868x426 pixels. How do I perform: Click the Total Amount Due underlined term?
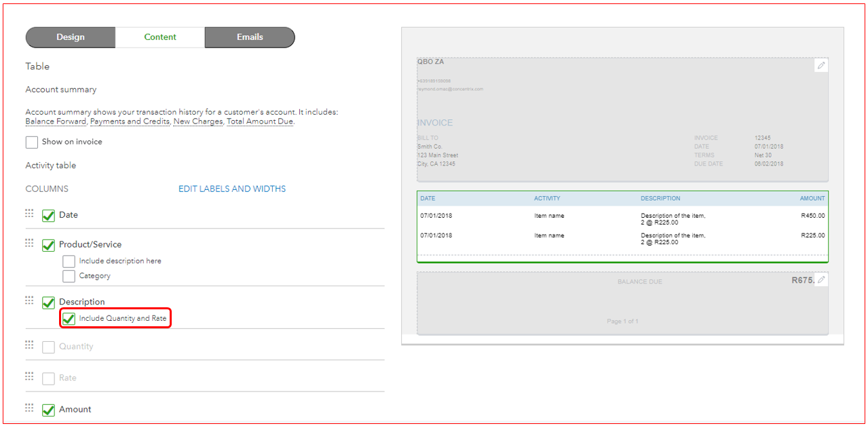click(260, 121)
